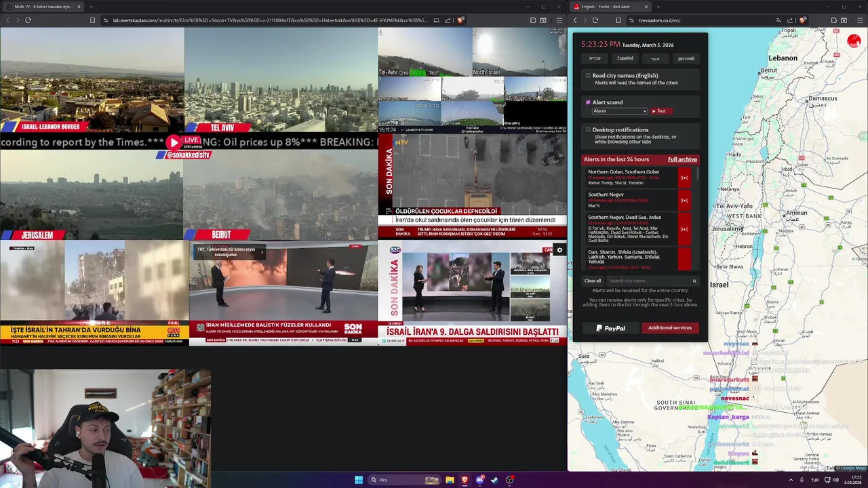This screenshot has width=868, height=488.
Task: Open Windows Start button on taskbar
Action: [x=359, y=480]
